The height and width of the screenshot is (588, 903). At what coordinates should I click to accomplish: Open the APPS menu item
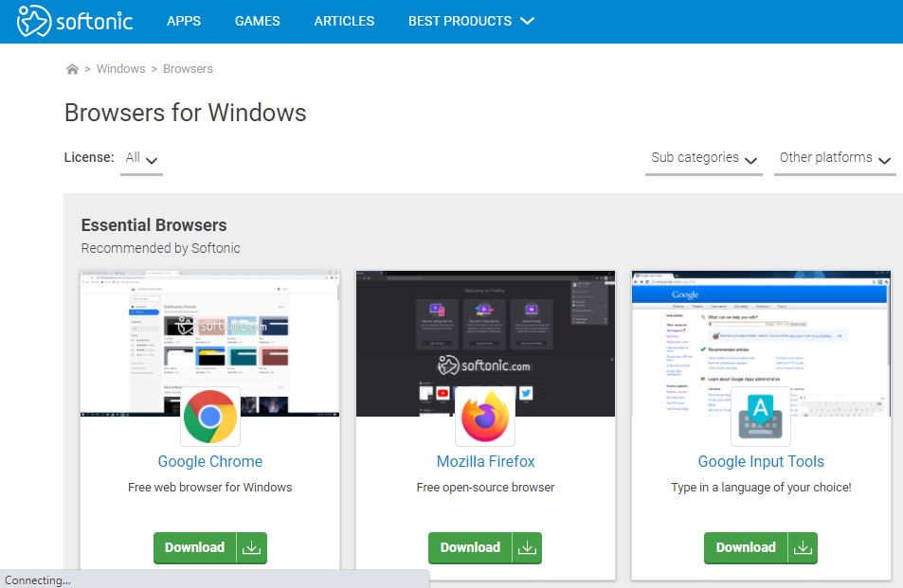(x=184, y=21)
